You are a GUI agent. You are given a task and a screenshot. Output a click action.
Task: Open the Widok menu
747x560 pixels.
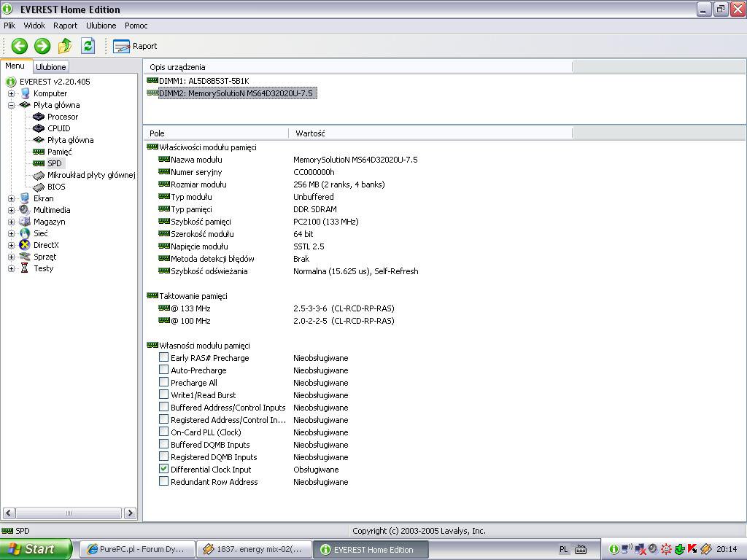[34, 26]
